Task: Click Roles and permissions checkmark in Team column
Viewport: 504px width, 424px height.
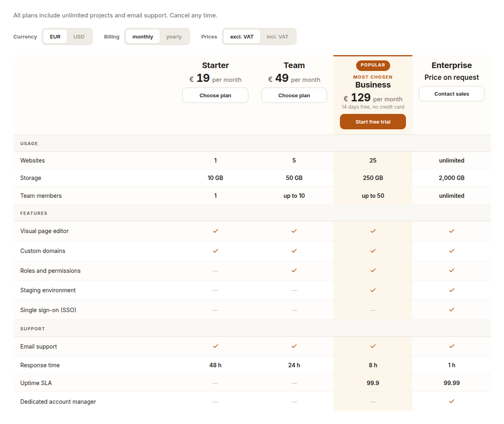Action: [x=294, y=270]
